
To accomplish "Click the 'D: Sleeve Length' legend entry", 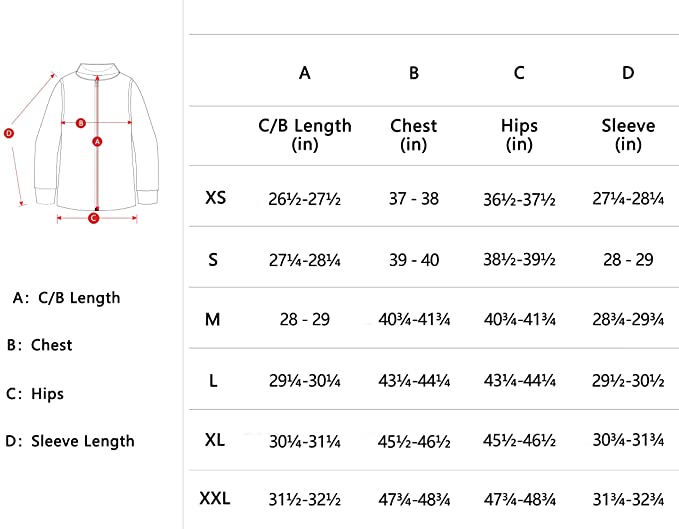I will click(70, 442).
